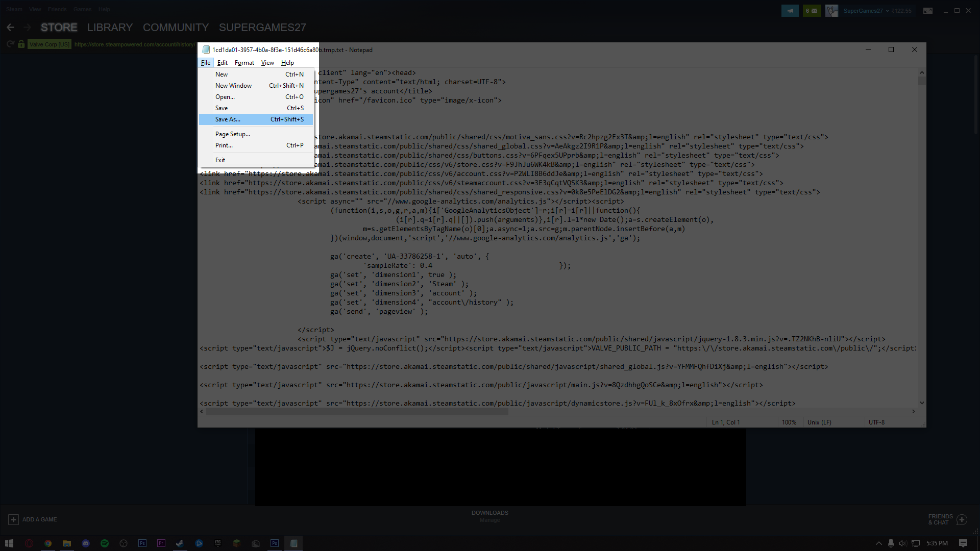980x551 pixels.
Task: Open the Steam inbox envelope notifications
Action: (811, 11)
